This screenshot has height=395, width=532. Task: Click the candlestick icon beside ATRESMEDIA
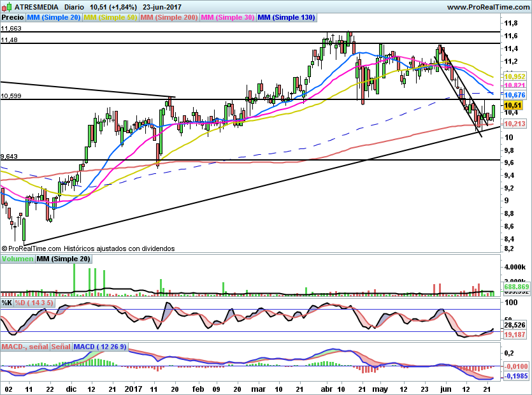[x=7, y=7]
